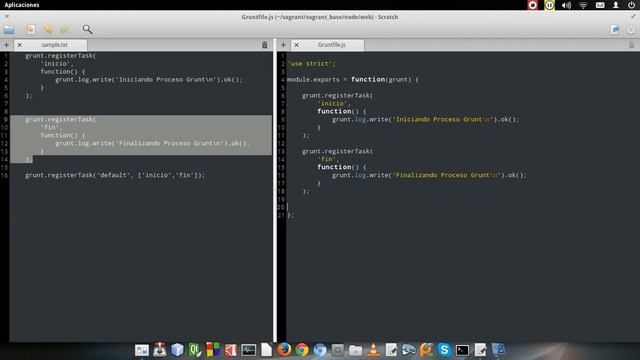Screen dimensions: 640x360
Task: Open the blank document icon in the dock
Action: click(266, 350)
